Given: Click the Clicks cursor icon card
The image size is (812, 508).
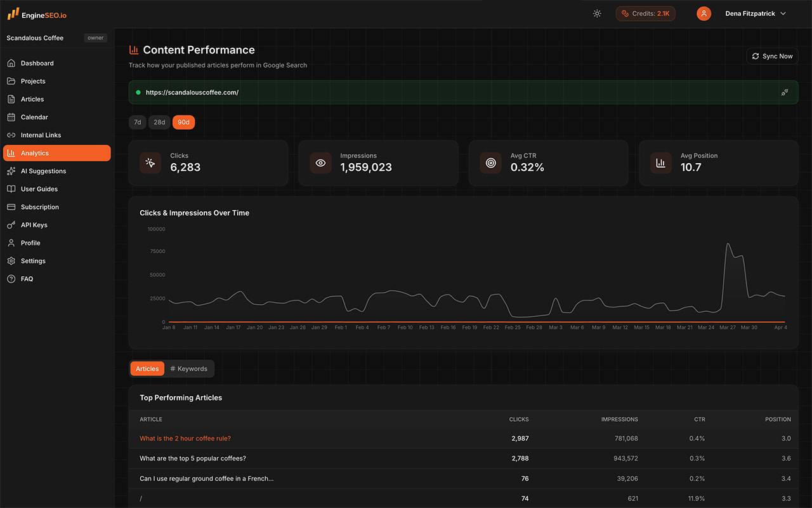Looking at the screenshot, I should [150, 163].
